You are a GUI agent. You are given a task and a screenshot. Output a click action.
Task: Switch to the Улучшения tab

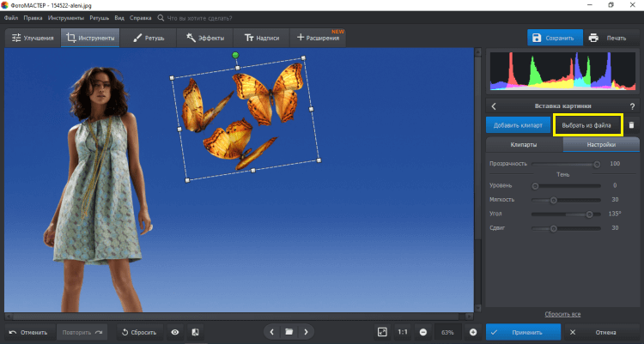(33, 38)
